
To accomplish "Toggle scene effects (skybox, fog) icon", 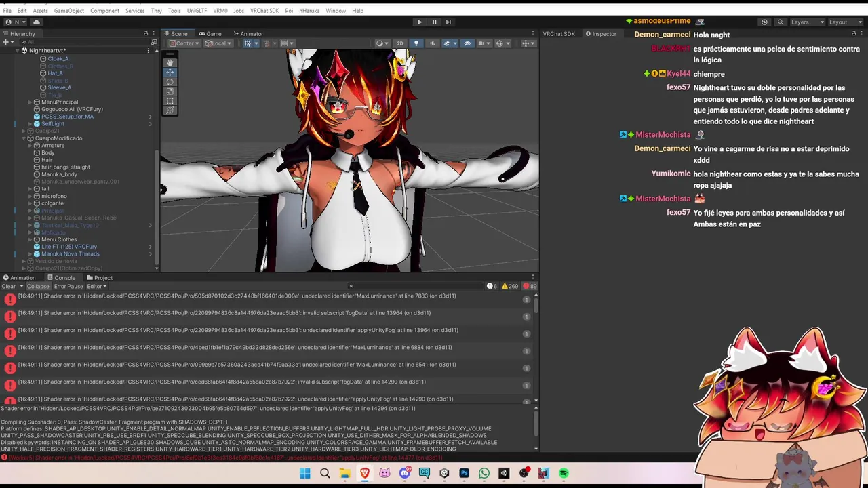I will tap(448, 43).
